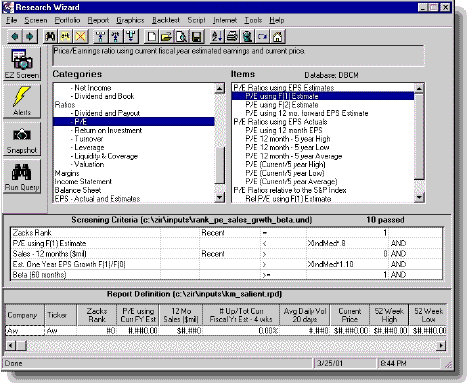Image resolution: width=467 pixels, height=383 pixels.
Task: Click the Research Wizard title bar icon
Action: click(9, 7)
